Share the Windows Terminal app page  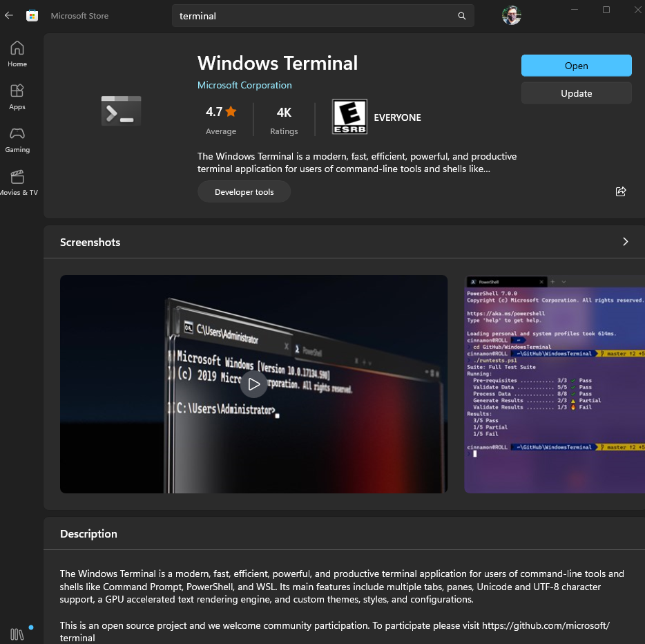(x=620, y=191)
